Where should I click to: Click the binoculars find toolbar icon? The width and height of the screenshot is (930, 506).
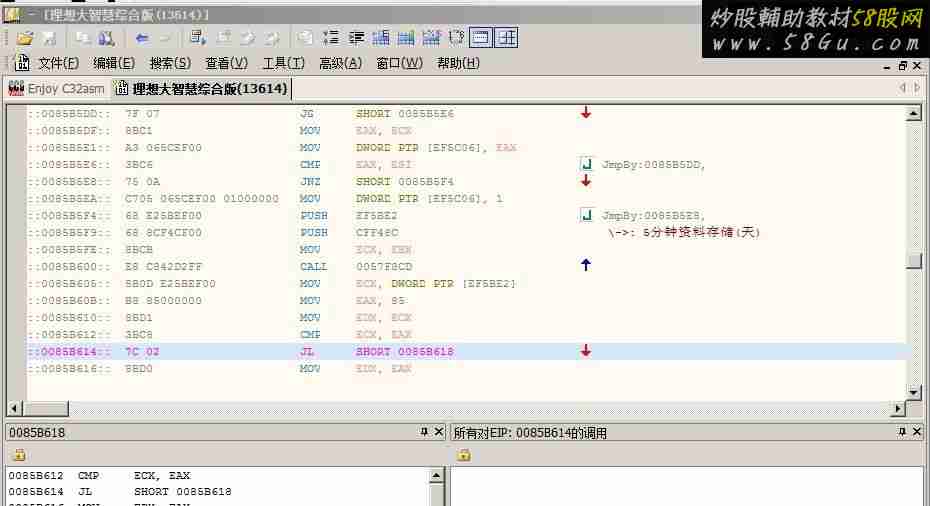click(x=106, y=39)
